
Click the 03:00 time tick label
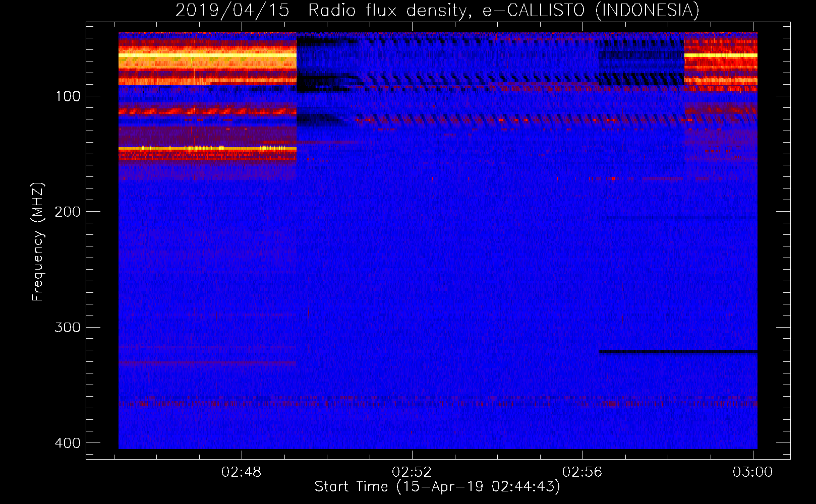[753, 472]
